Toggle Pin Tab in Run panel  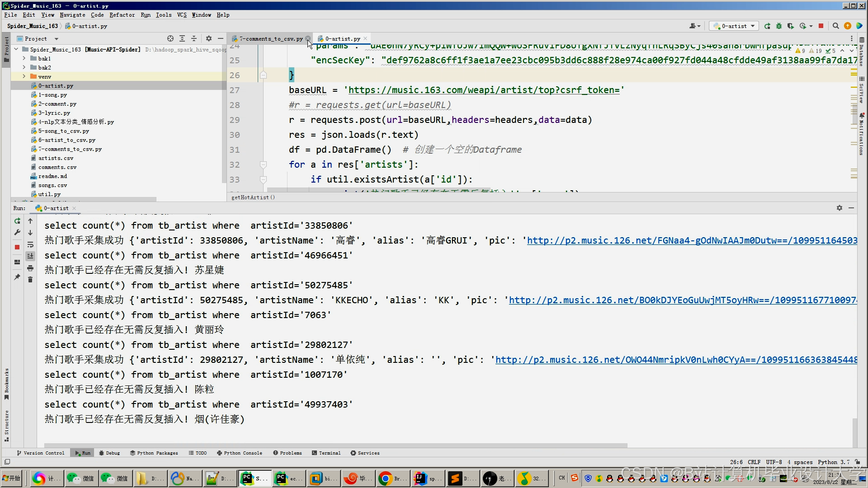(x=17, y=277)
